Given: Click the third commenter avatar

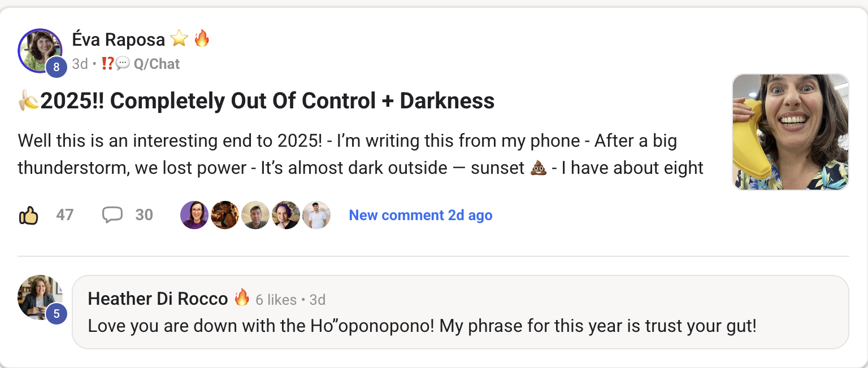Looking at the screenshot, I should [255, 215].
